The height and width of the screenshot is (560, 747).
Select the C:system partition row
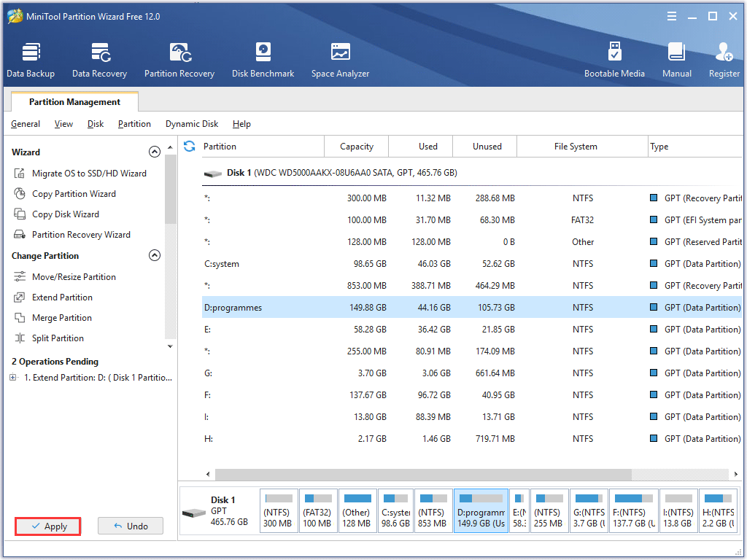coord(472,264)
